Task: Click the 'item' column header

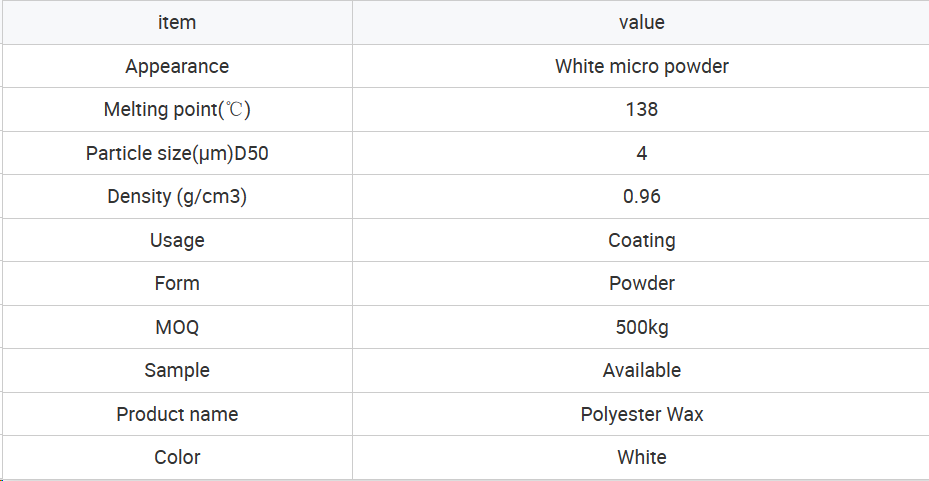Action: (177, 23)
